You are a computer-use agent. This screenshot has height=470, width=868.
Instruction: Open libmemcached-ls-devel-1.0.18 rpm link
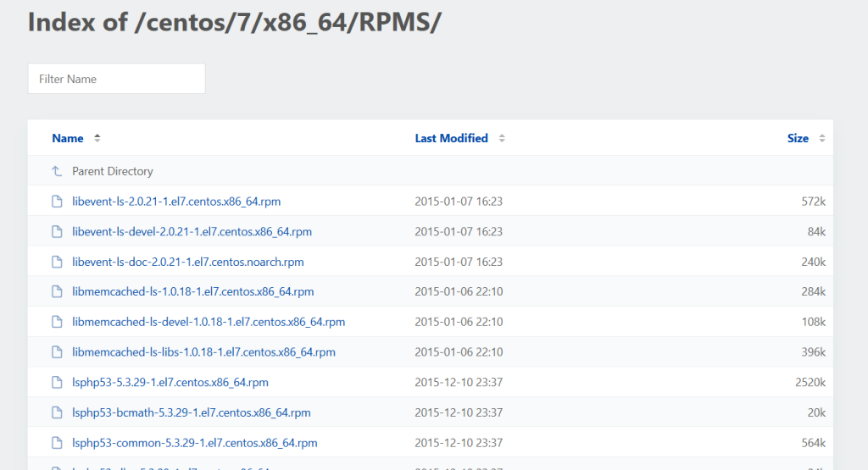209,322
